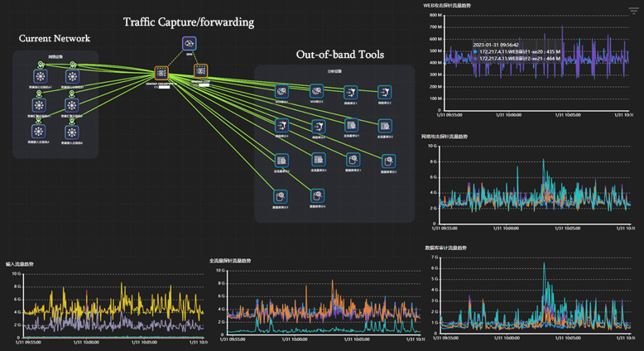Click the 全流量探针流量趋势 chart title
The image size is (644, 351).
pos(230,261)
